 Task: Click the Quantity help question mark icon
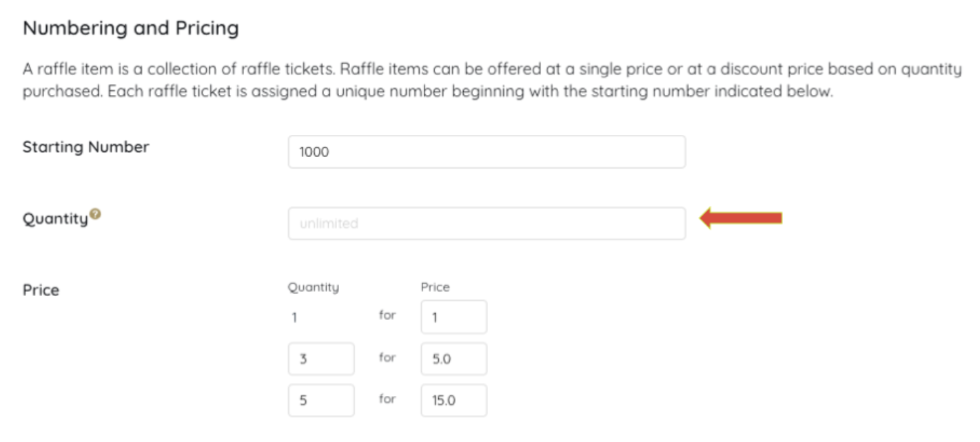click(96, 215)
